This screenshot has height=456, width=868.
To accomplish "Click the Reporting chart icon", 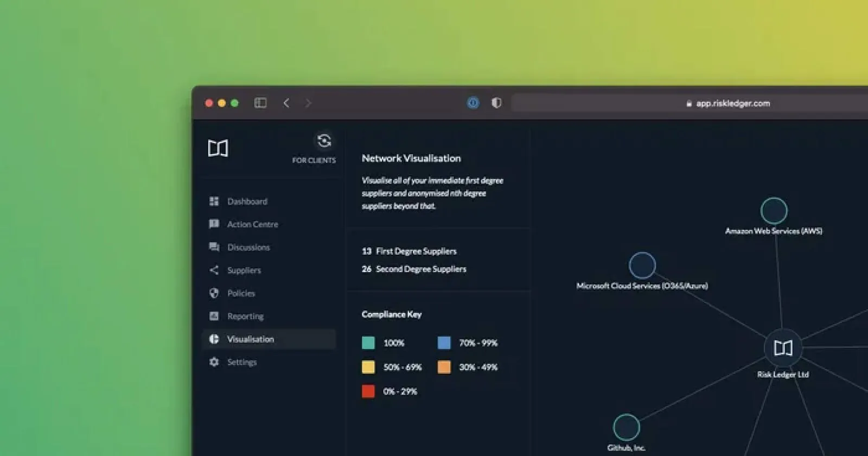I will (x=214, y=316).
